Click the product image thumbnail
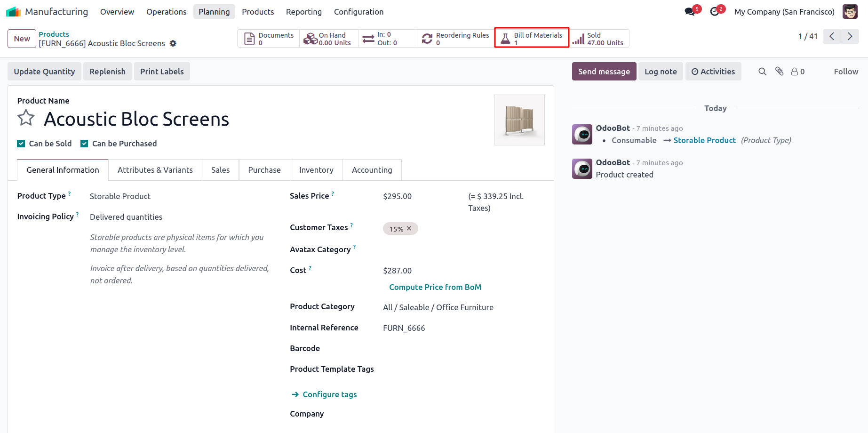 tap(519, 120)
